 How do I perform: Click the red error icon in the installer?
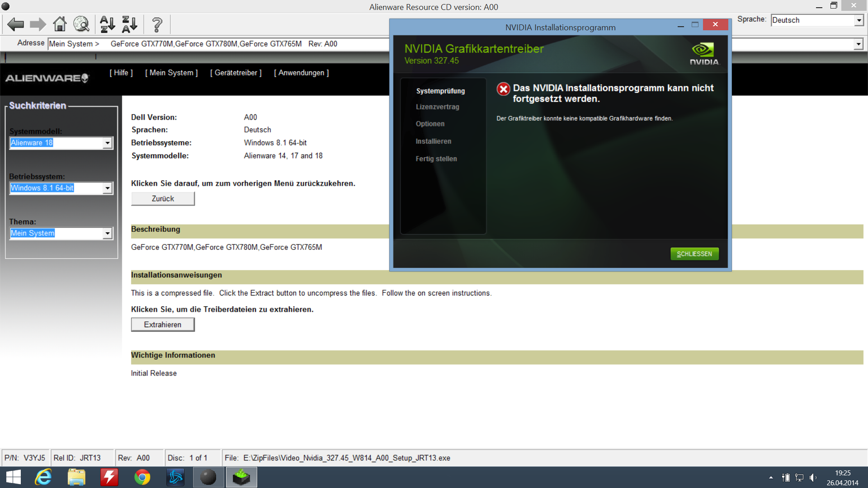(x=503, y=89)
